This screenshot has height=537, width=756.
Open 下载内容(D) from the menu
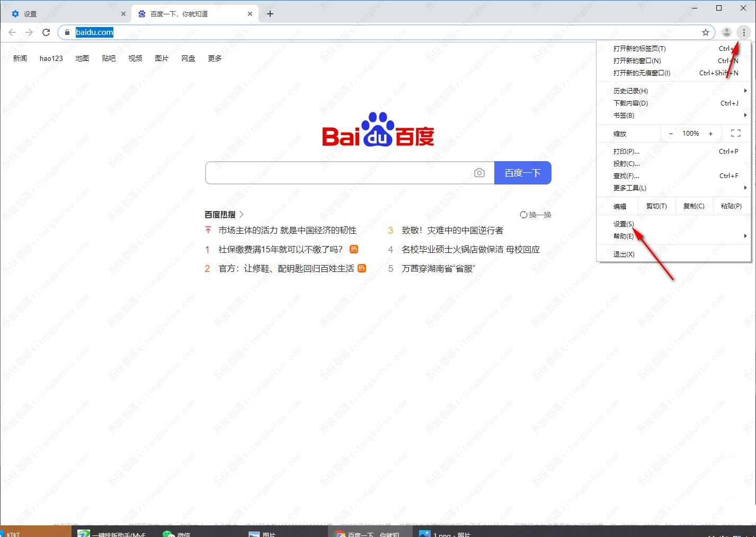coord(674,103)
